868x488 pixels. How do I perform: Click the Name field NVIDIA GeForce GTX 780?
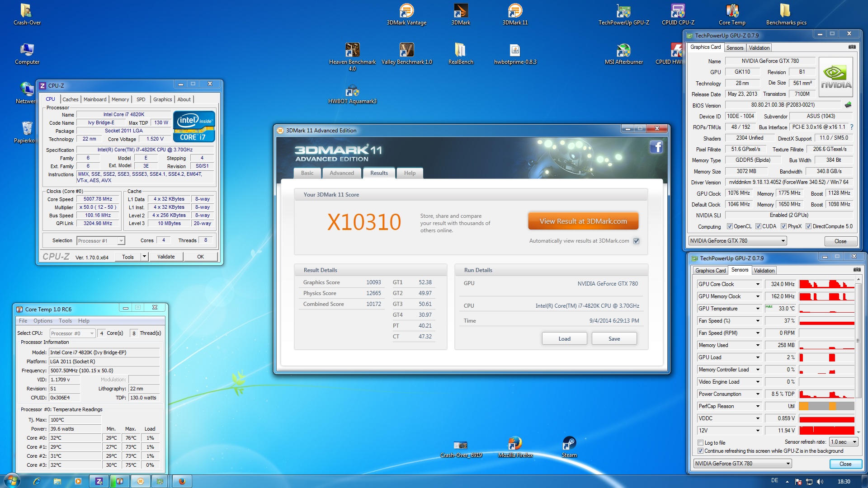tap(770, 61)
